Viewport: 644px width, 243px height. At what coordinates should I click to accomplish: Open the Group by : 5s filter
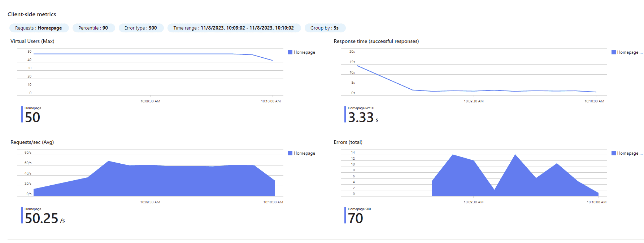[325, 28]
